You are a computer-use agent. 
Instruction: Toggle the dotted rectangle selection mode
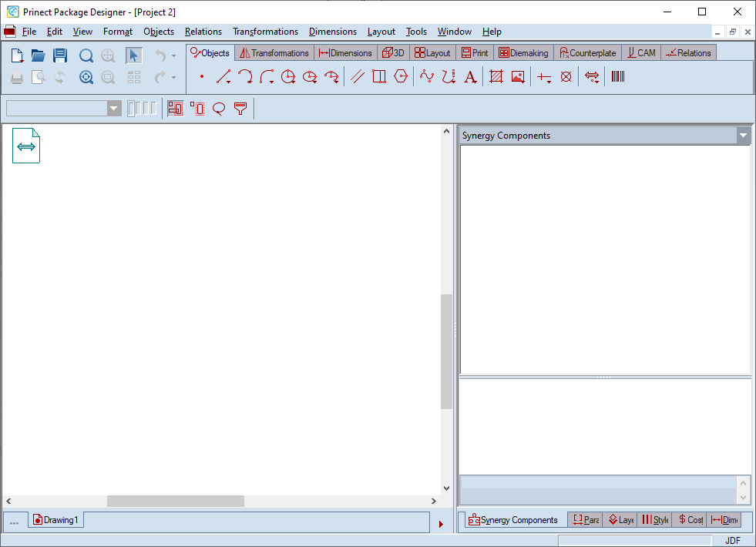click(x=197, y=109)
